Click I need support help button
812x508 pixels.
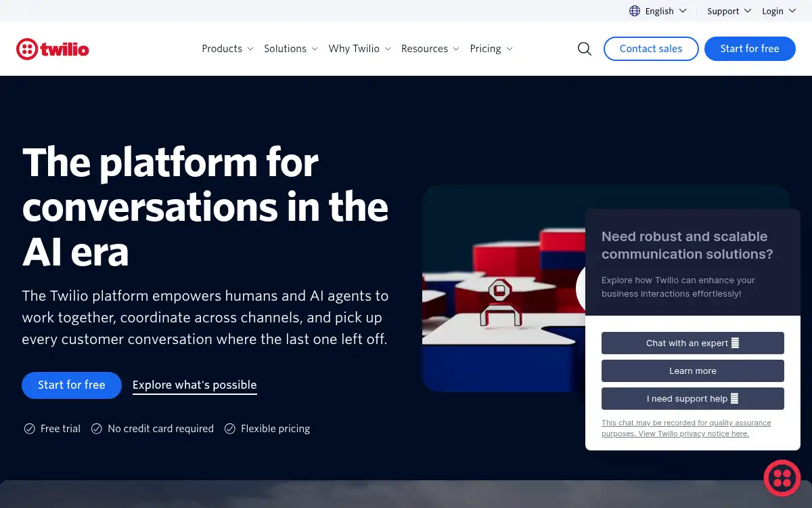click(693, 399)
